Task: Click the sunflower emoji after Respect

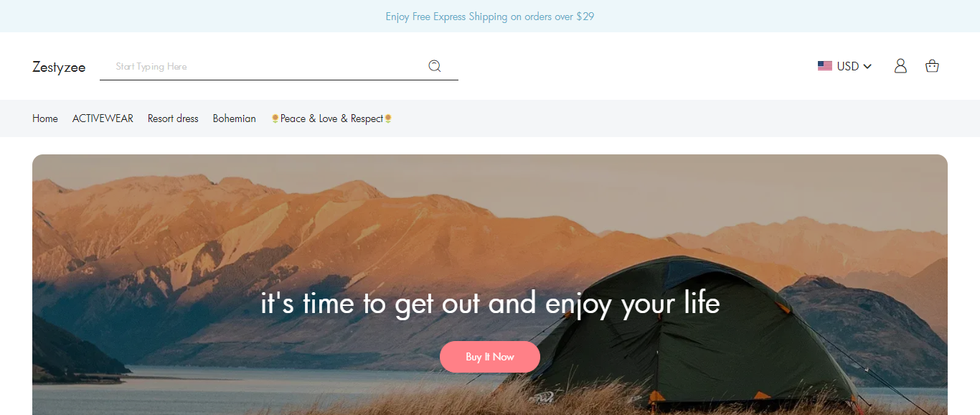Action: [388, 118]
